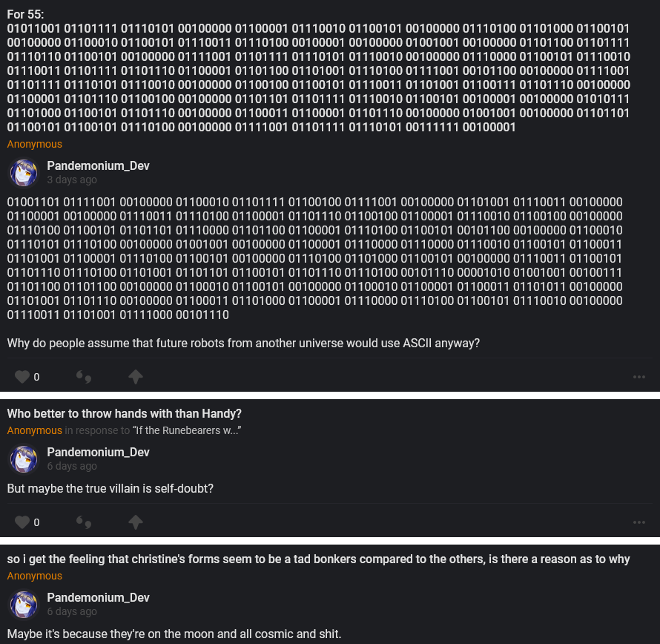Image resolution: width=660 pixels, height=644 pixels.
Task: Open the "3 days ago" timestamp permalink
Action: 72,180
